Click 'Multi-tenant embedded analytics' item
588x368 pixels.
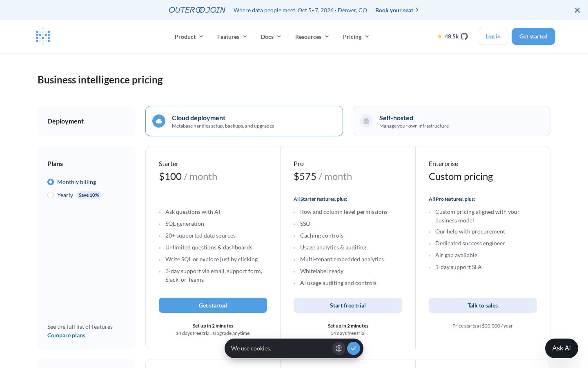pyautogui.click(x=342, y=259)
